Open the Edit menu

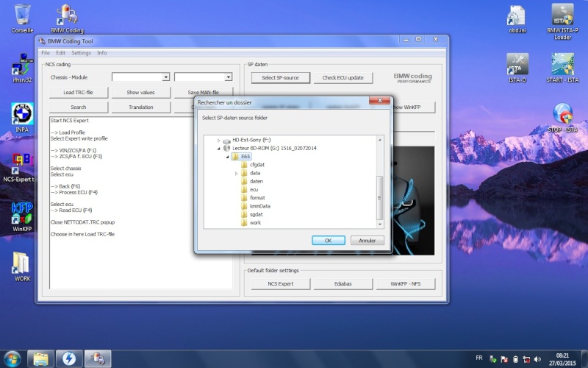(60, 53)
